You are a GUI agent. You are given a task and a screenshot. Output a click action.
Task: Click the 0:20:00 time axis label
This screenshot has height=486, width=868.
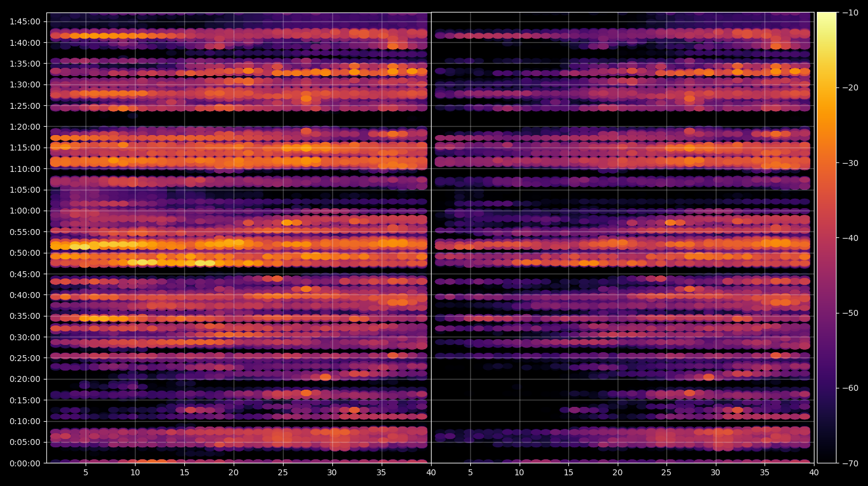click(25, 379)
